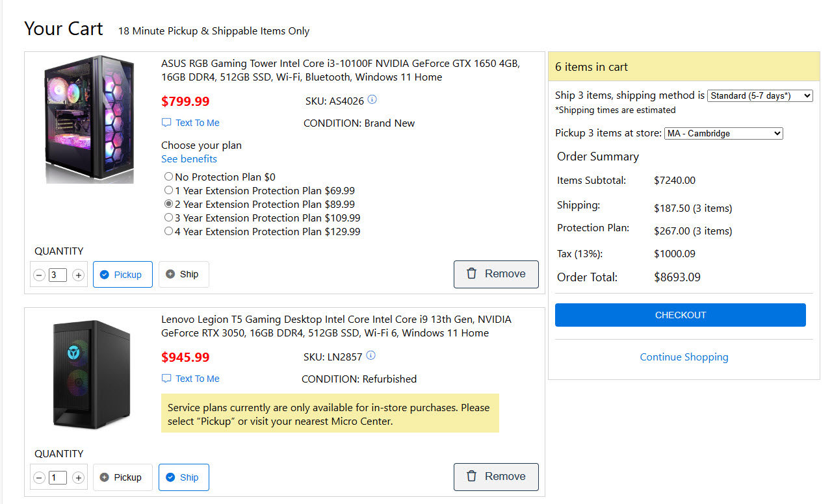The width and height of the screenshot is (832, 504).
Task: Remove the ASUS RGB Gaming Tower from cart
Action: [x=495, y=274]
